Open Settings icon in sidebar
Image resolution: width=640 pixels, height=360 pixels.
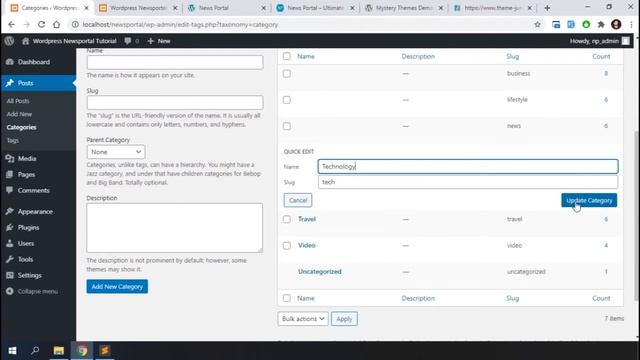[x=10, y=275]
